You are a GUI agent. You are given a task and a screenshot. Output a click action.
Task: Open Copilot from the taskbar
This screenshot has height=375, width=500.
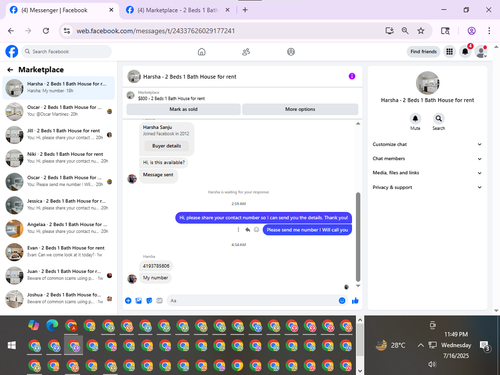click(33, 325)
